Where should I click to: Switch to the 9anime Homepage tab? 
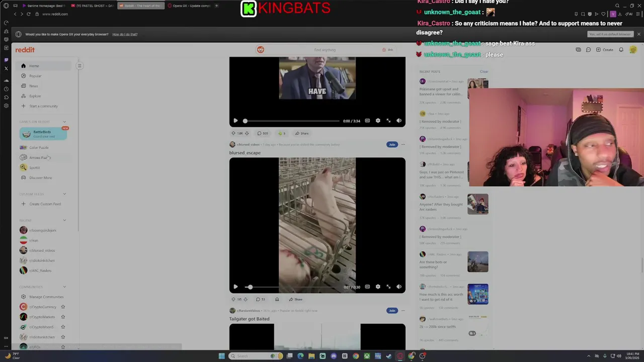click(44, 6)
